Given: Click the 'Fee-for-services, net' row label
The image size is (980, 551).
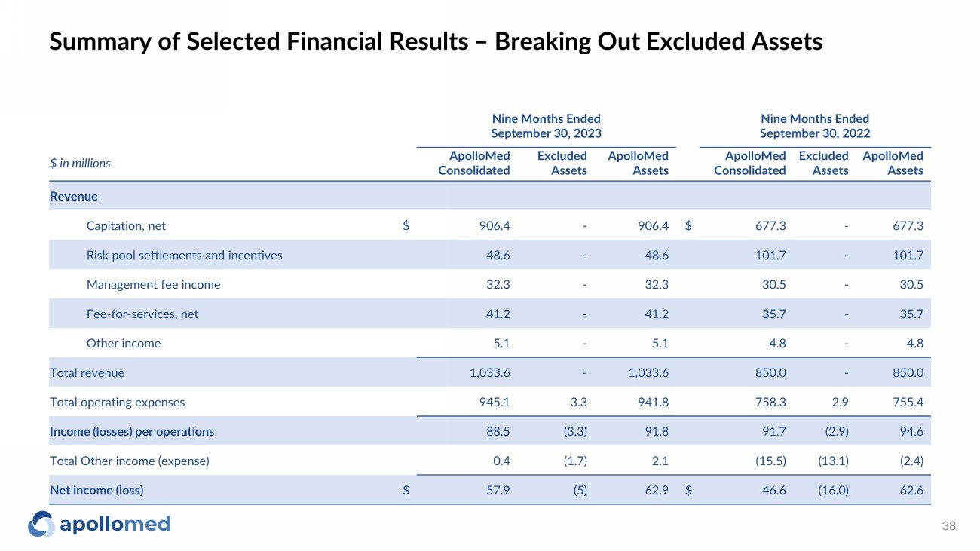Looking at the screenshot, I should click(x=142, y=314).
